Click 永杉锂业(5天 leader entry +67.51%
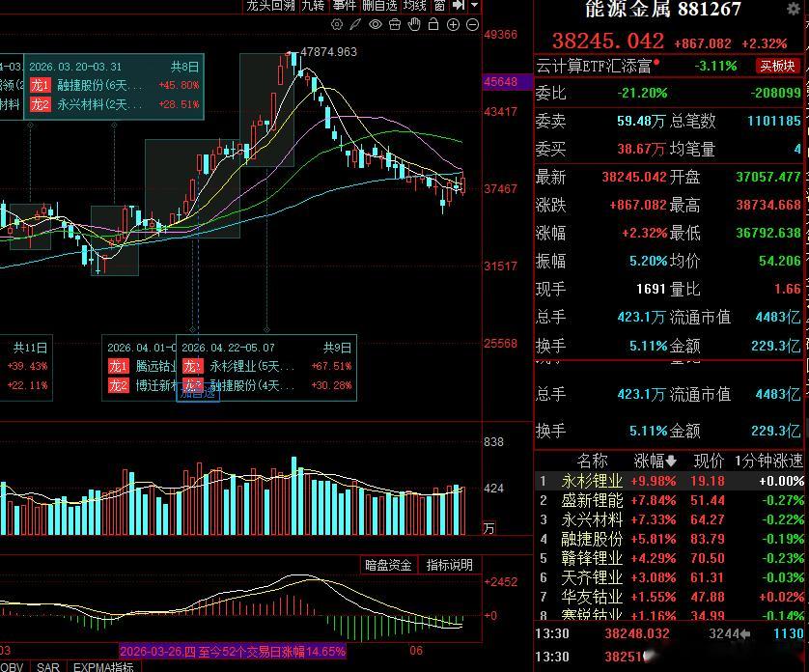809x672 pixels. pos(267,366)
